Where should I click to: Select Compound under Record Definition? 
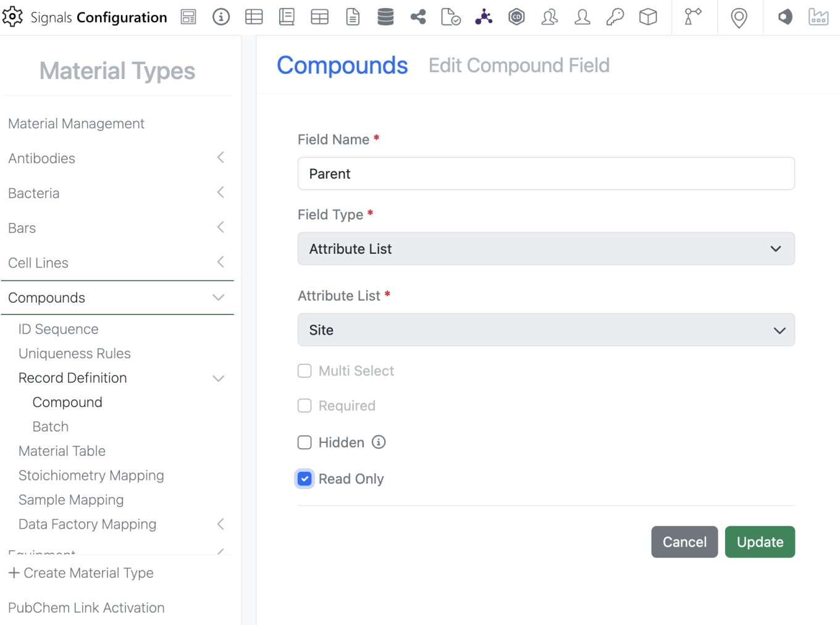pos(67,402)
